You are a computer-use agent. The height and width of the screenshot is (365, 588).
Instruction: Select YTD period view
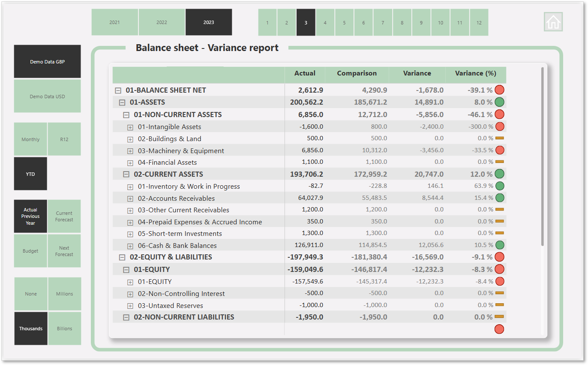click(30, 174)
